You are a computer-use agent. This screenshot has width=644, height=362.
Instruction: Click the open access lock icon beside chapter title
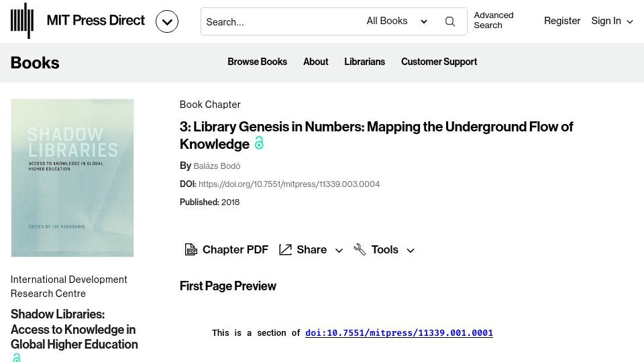(x=259, y=143)
